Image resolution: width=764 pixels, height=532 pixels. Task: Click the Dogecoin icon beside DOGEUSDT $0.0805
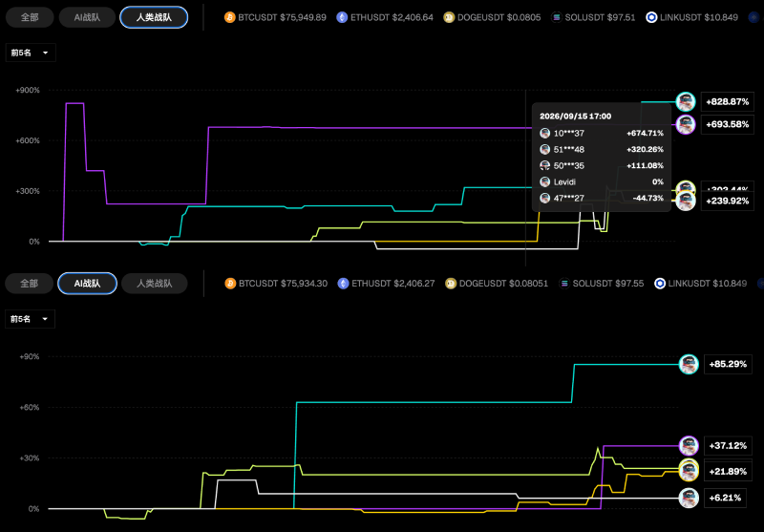[449, 17]
